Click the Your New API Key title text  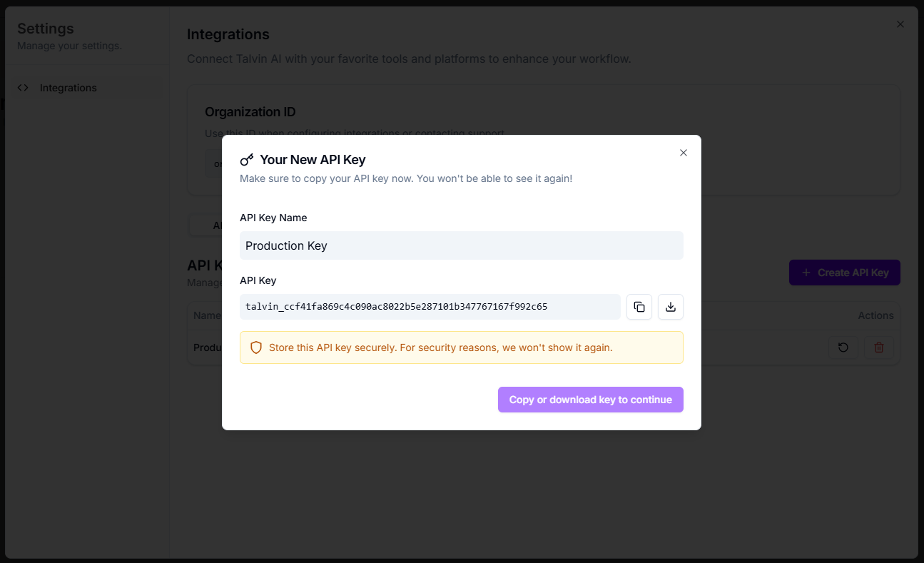(x=313, y=160)
